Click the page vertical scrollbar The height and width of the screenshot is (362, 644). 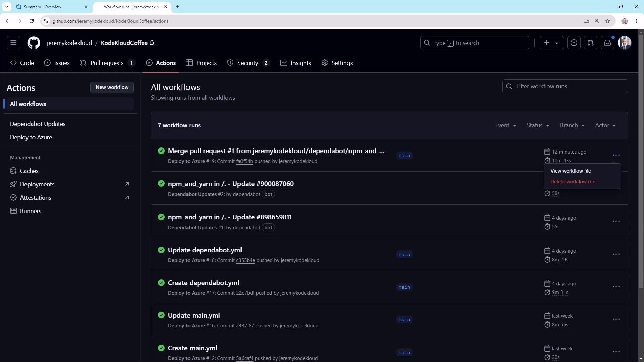click(641, 161)
